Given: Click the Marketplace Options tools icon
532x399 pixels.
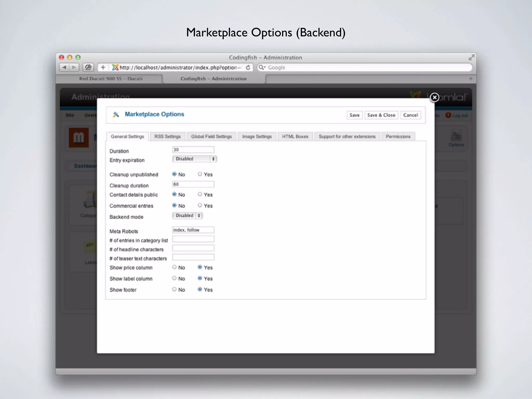Looking at the screenshot, I should pos(116,115).
